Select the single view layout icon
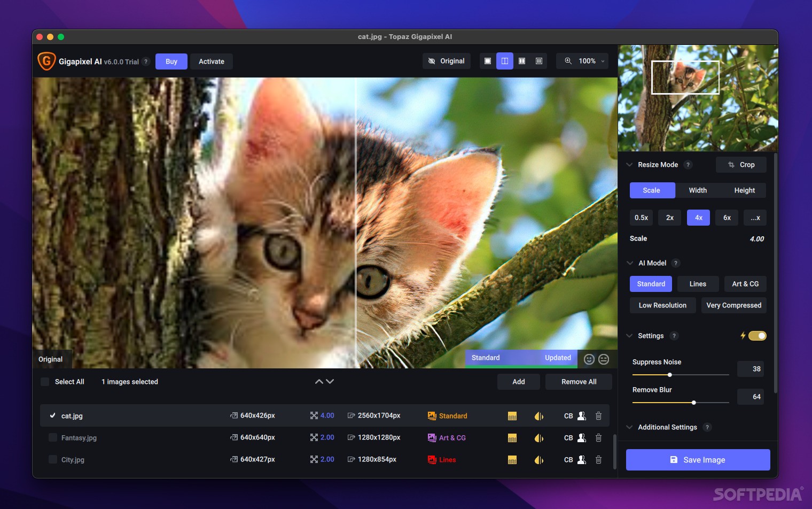812x509 pixels. pyautogui.click(x=487, y=61)
